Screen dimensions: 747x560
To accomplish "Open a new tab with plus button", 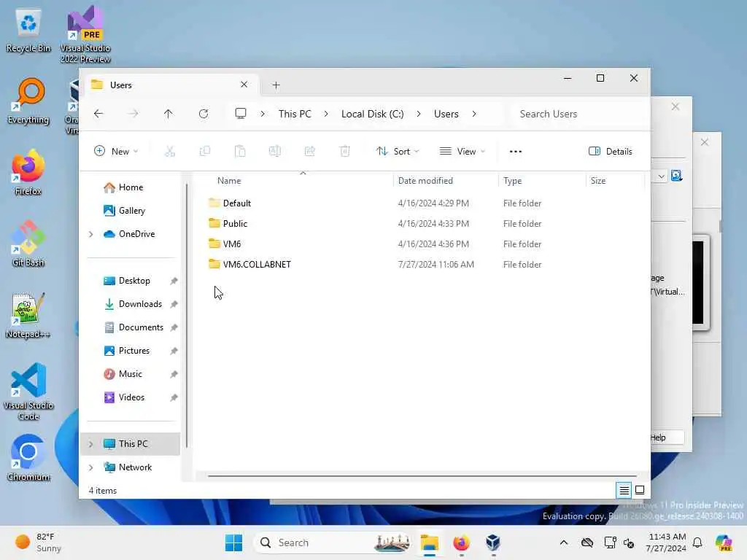I will pos(276,85).
